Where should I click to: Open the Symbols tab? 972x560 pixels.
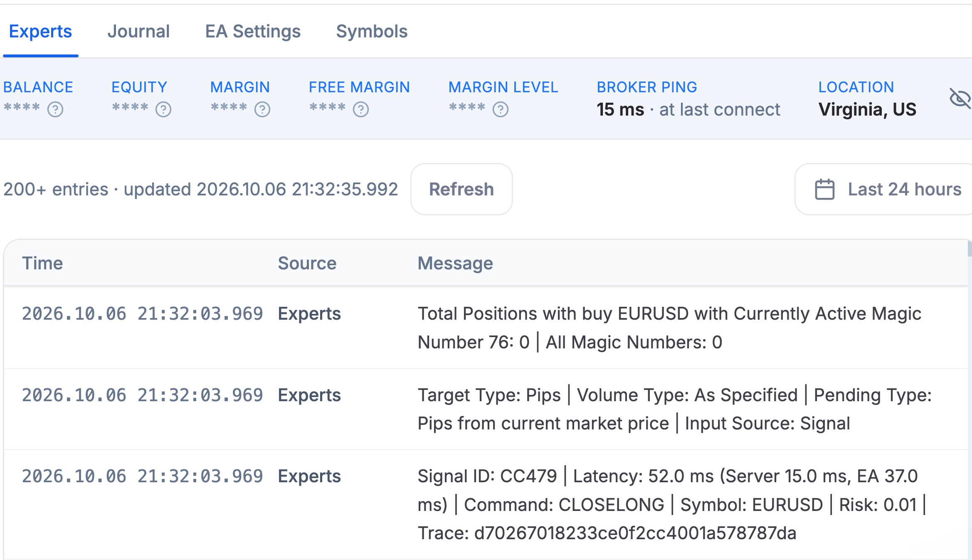click(x=372, y=32)
